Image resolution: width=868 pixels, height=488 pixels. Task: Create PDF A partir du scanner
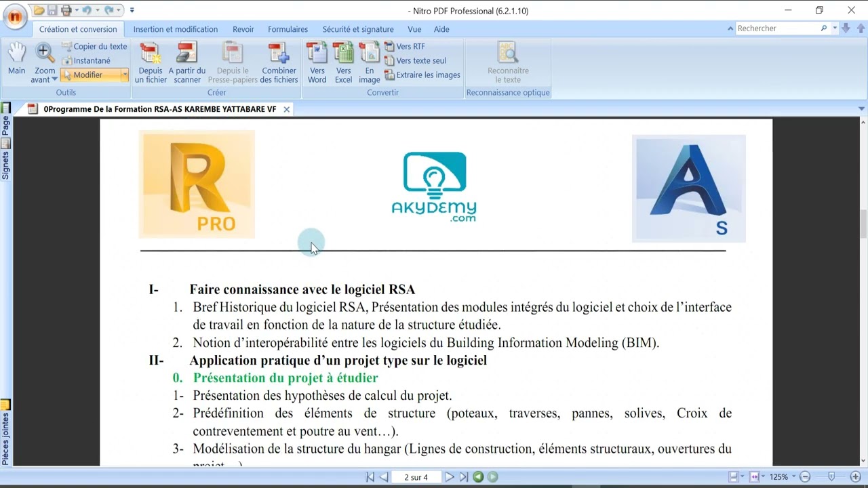pos(187,63)
